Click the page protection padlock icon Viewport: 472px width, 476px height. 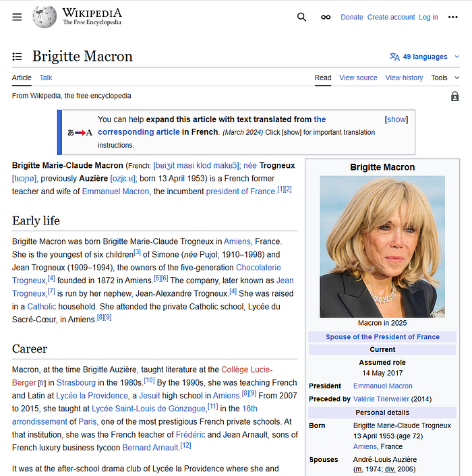pos(455,96)
